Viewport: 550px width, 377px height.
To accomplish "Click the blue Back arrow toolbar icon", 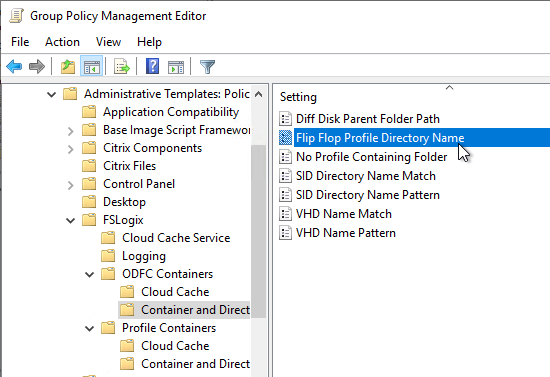I will point(14,66).
